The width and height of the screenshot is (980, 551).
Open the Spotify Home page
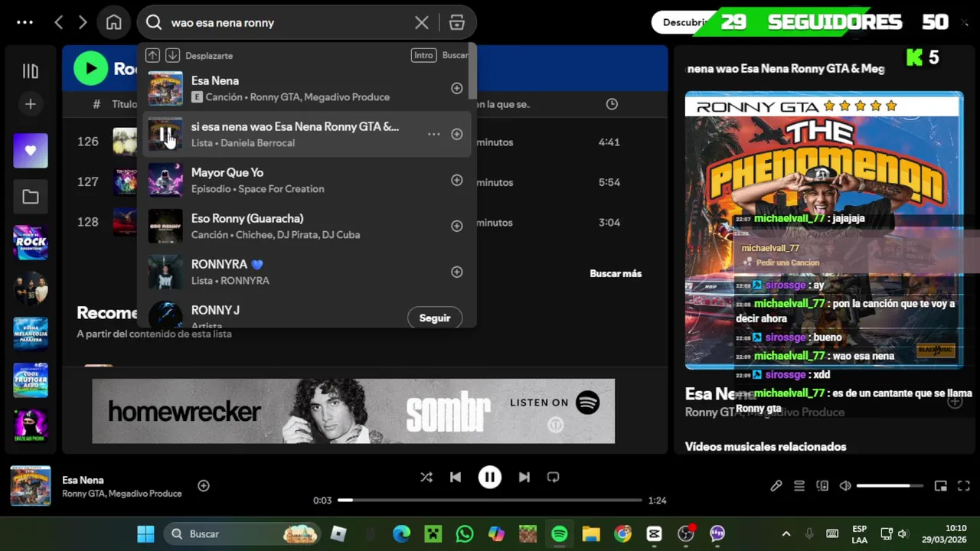[114, 22]
